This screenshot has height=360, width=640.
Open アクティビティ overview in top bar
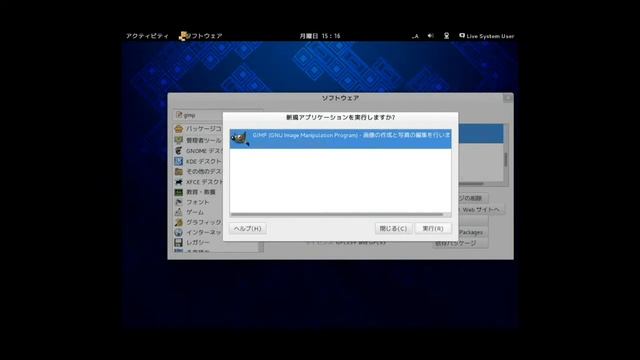tap(147, 36)
